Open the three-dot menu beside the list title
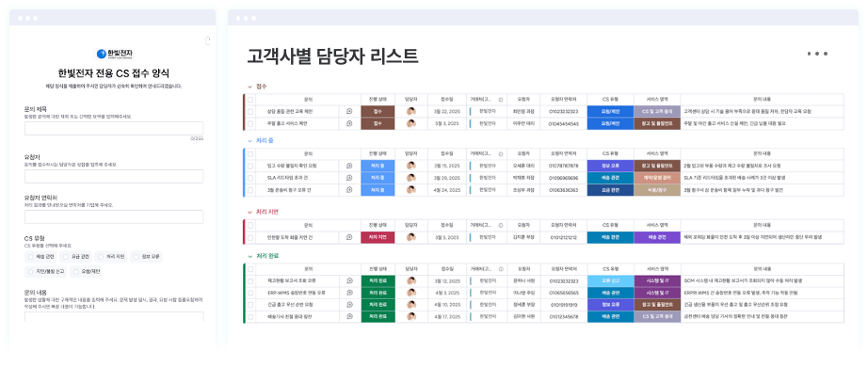Screen dimensions: 868x367 coord(817,54)
